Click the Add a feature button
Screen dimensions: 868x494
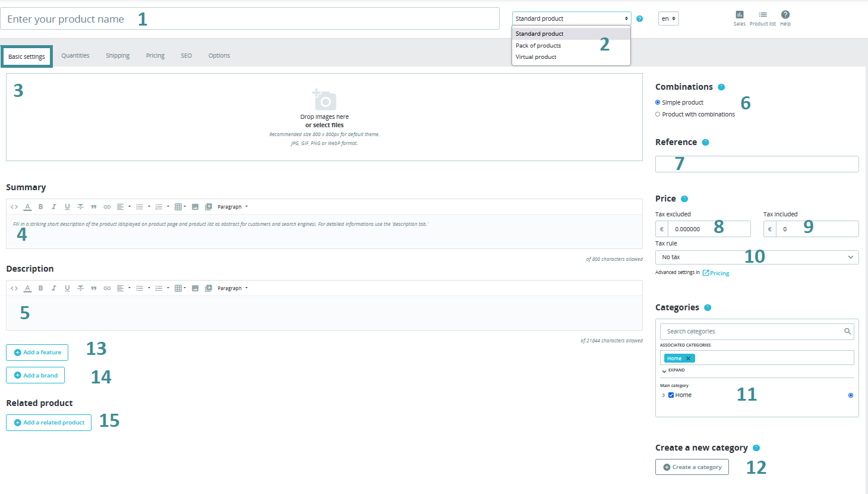(x=37, y=353)
